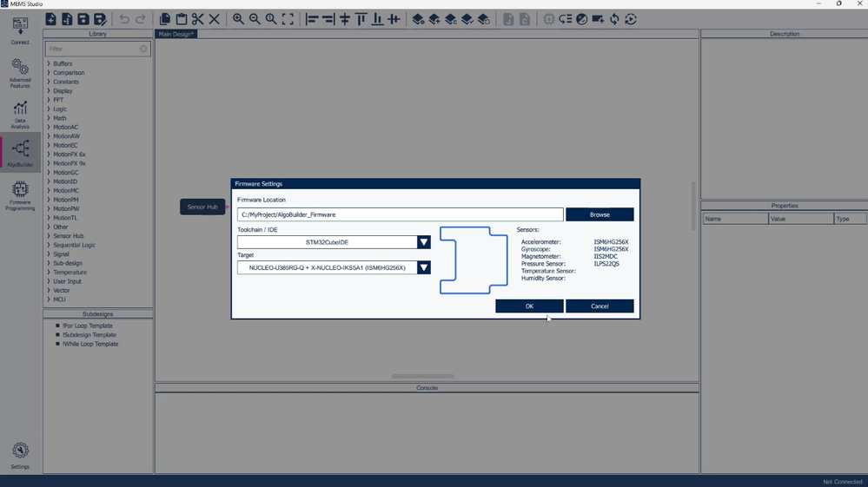Click the Fit to Screen icon
Screen dimensions: 868x487
pyautogui.click(x=288, y=19)
